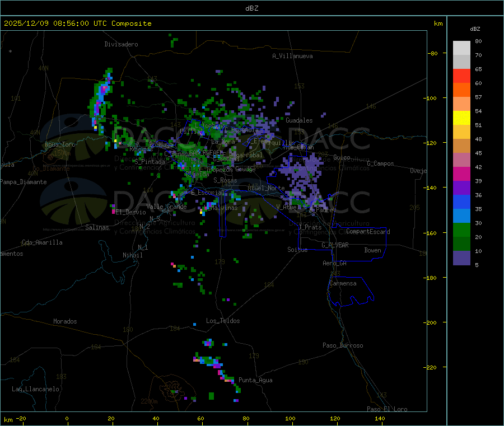Click the Nihuil map label
Viewport: 504px width, 426px height.
point(133,255)
